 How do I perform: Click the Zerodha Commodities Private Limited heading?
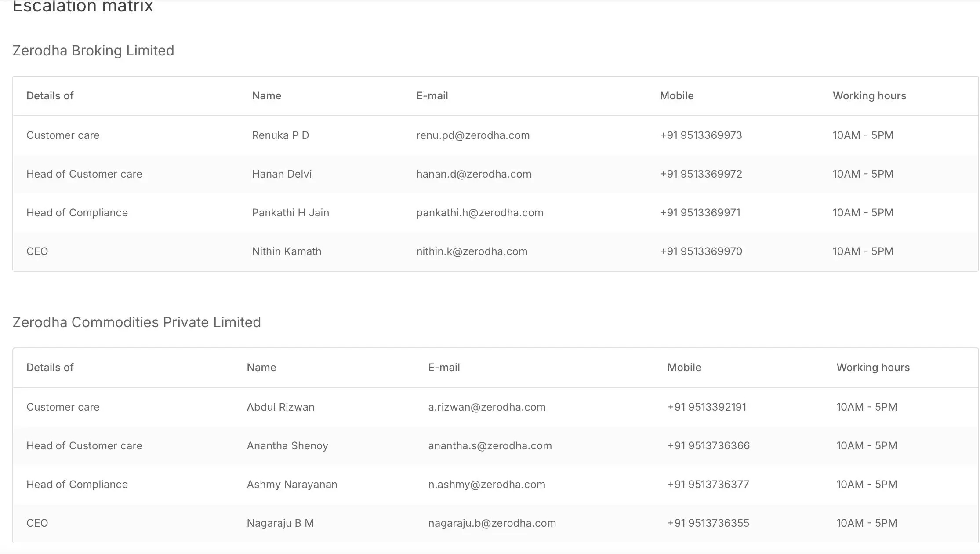coord(137,322)
